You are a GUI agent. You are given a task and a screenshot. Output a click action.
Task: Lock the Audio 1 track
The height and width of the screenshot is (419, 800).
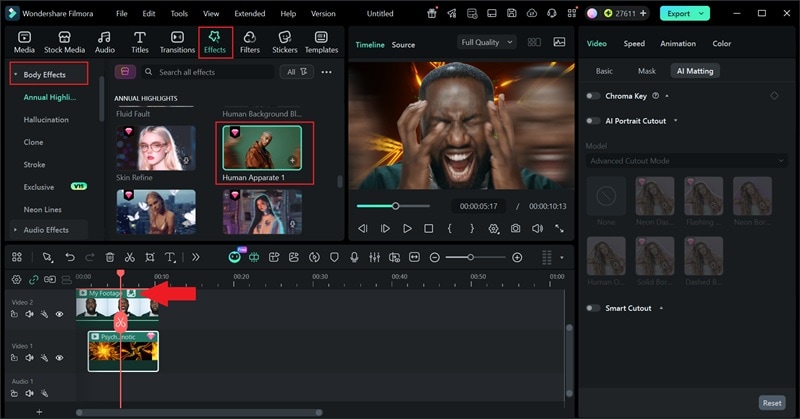[x=14, y=393]
